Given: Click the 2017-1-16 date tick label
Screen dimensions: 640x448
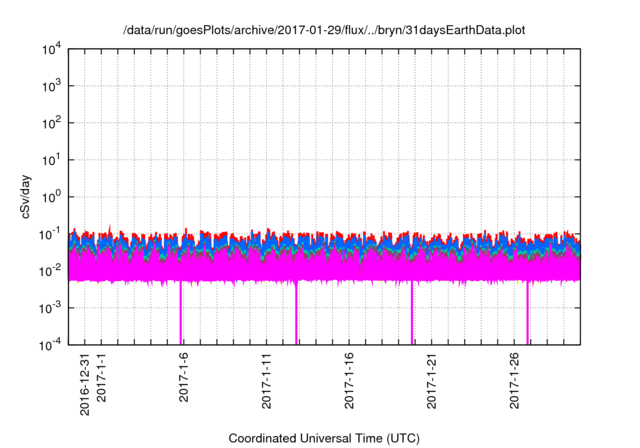Looking at the screenshot, I should [349, 381].
